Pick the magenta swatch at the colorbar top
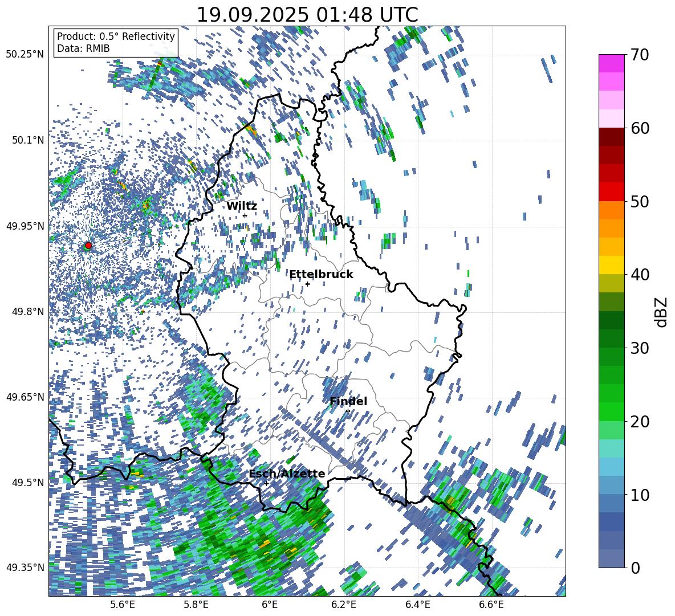The height and width of the screenshot is (616, 675). pos(611,63)
